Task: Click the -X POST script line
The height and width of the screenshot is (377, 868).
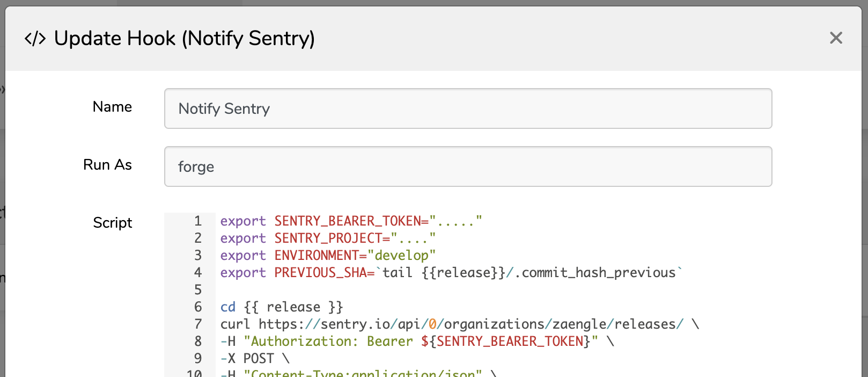Action: 255,358
